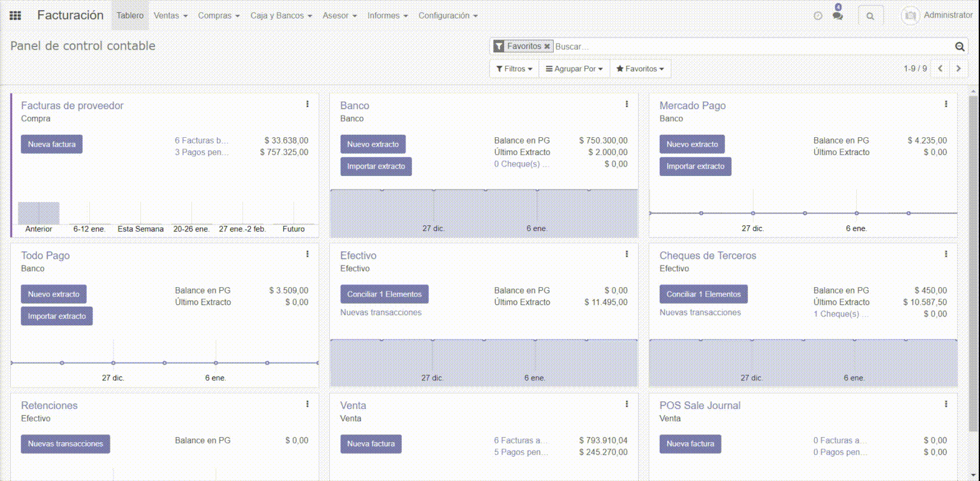
Task: Click Conciliar 1 Elementos in Cheques de Terceros
Action: [704, 294]
